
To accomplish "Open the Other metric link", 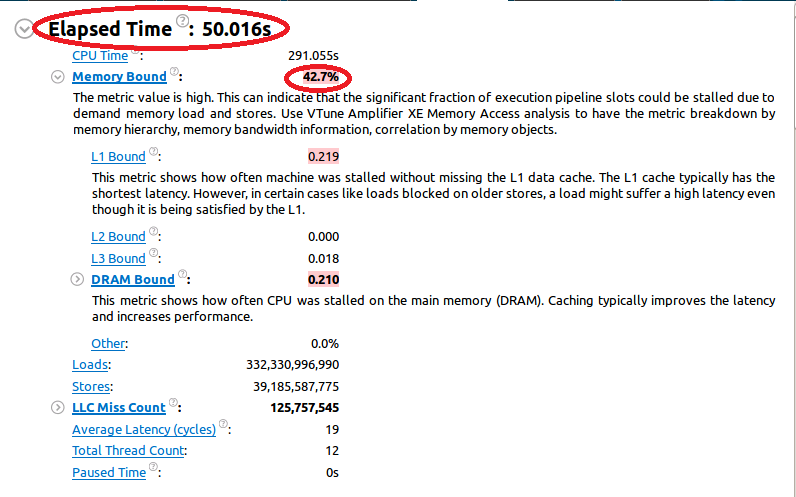I will (x=108, y=344).
